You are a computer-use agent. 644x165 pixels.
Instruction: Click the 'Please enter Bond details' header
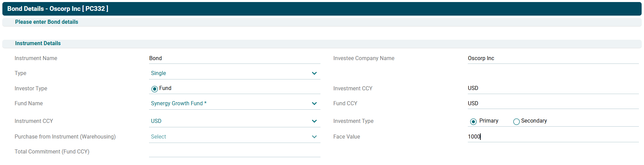click(x=47, y=22)
